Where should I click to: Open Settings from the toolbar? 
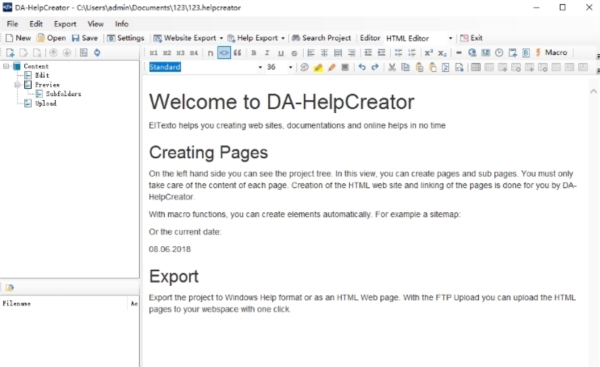pos(126,38)
